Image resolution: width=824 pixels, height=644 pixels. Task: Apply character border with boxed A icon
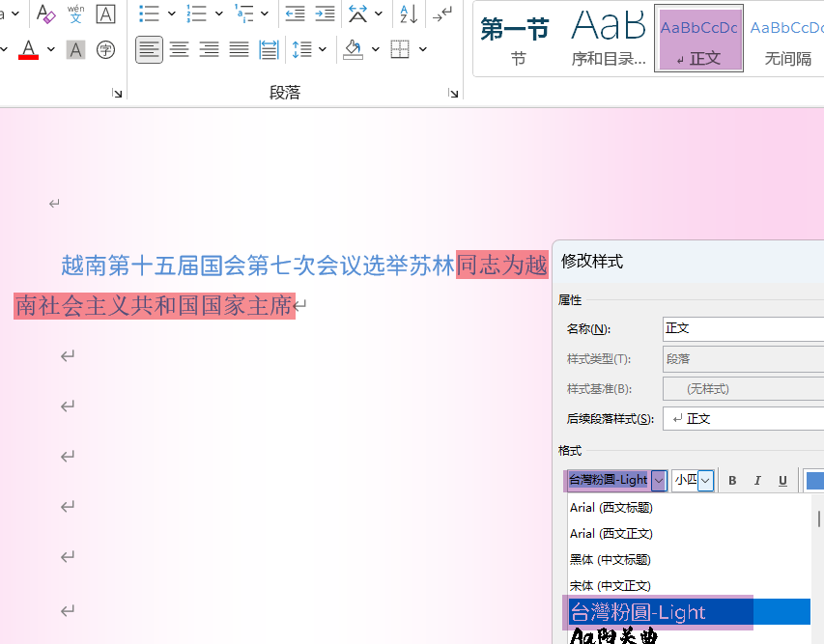point(105,14)
